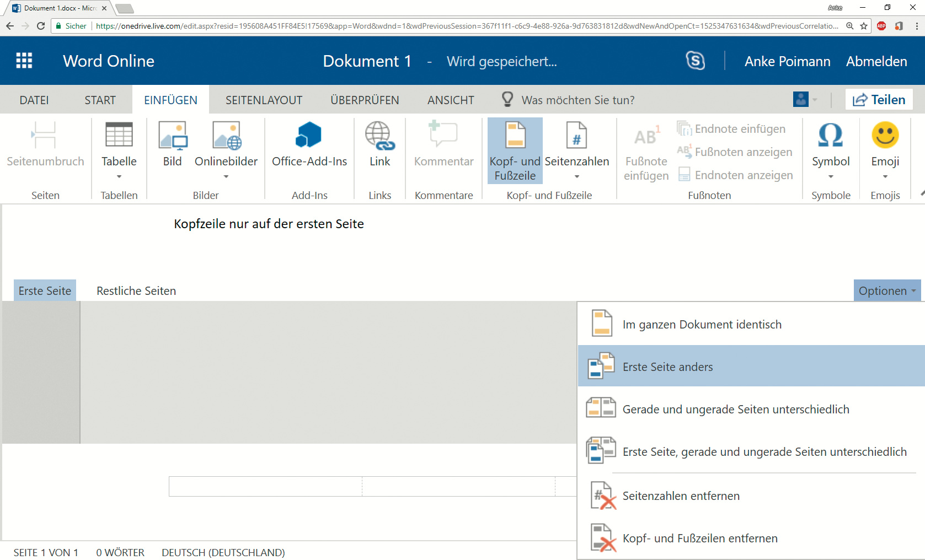The height and width of the screenshot is (560, 925).
Task: Open Seitenzahlen page number options
Action: pyautogui.click(x=577, y=145)
